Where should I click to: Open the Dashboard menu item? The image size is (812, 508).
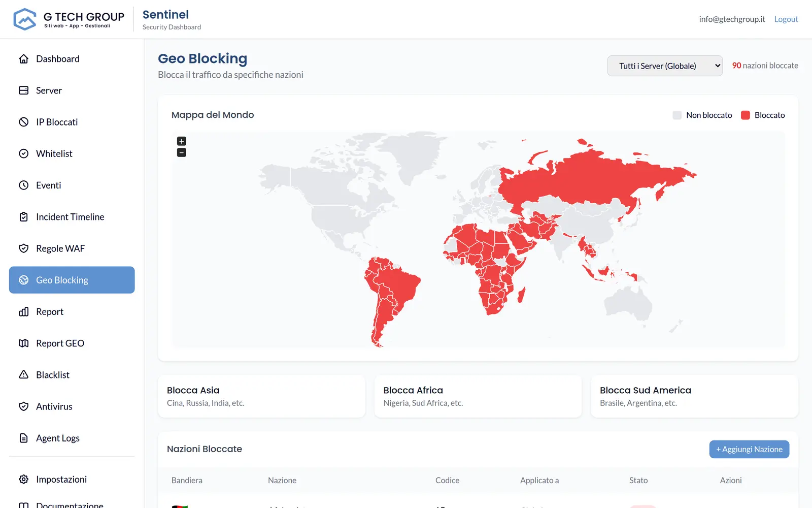coord(72,59)
